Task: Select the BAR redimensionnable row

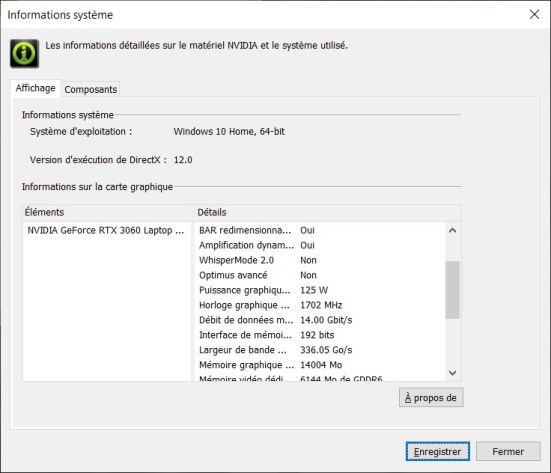Action: tap(320, 231)
